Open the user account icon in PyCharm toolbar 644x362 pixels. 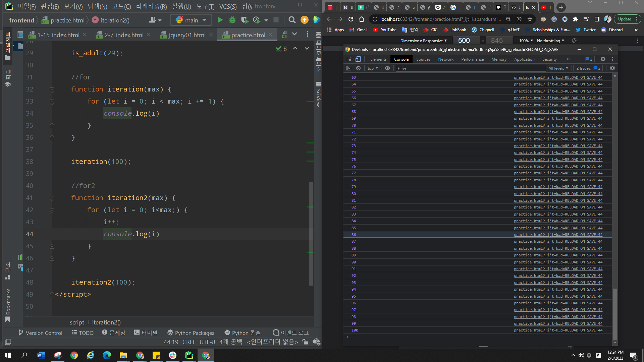click(155, 20)
